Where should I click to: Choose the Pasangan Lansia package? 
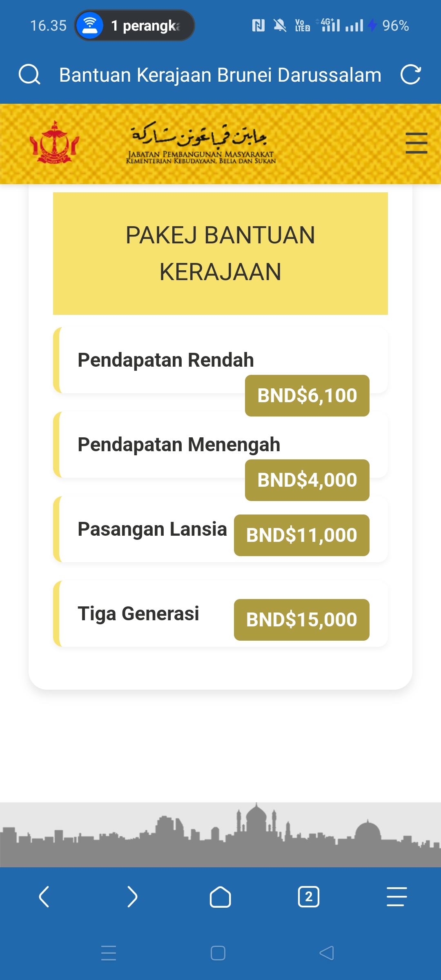(x=152, y=529)
